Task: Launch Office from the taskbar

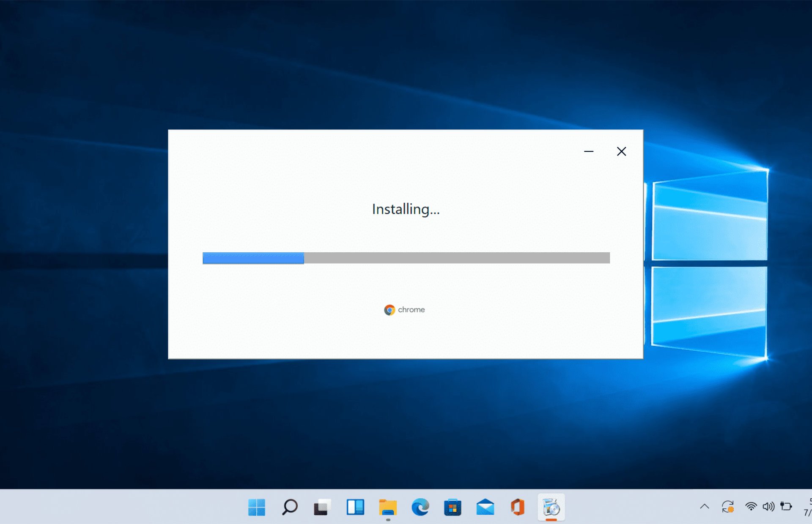Action: click(518, 507)
